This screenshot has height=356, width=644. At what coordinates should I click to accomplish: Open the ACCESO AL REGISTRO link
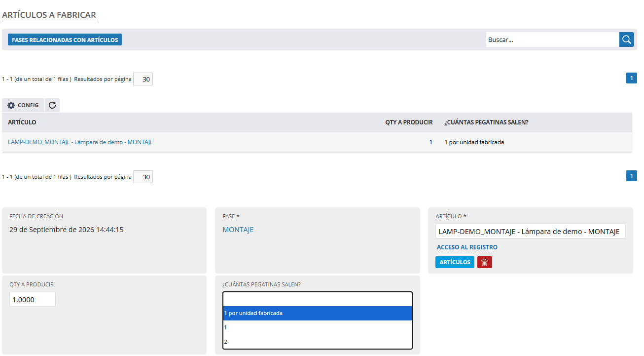click(x=467, y=247)
